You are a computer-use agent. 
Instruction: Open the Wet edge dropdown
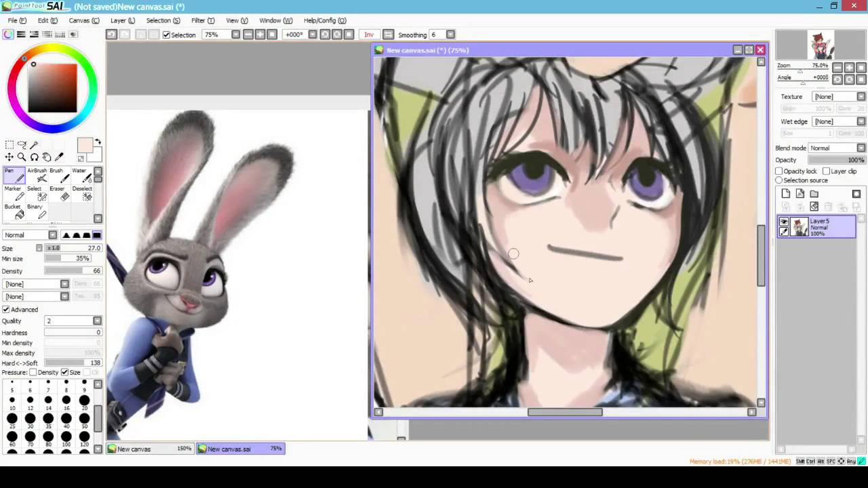(x=861, y=121)
